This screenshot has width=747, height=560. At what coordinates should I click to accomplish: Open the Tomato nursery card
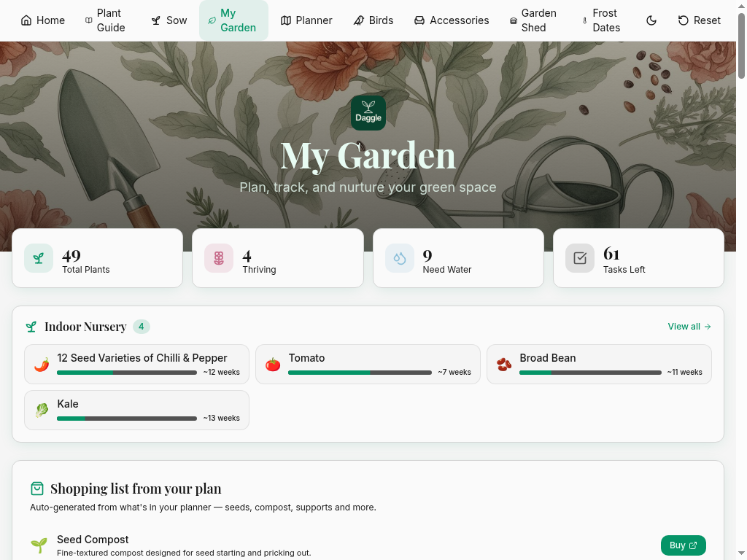368,365
